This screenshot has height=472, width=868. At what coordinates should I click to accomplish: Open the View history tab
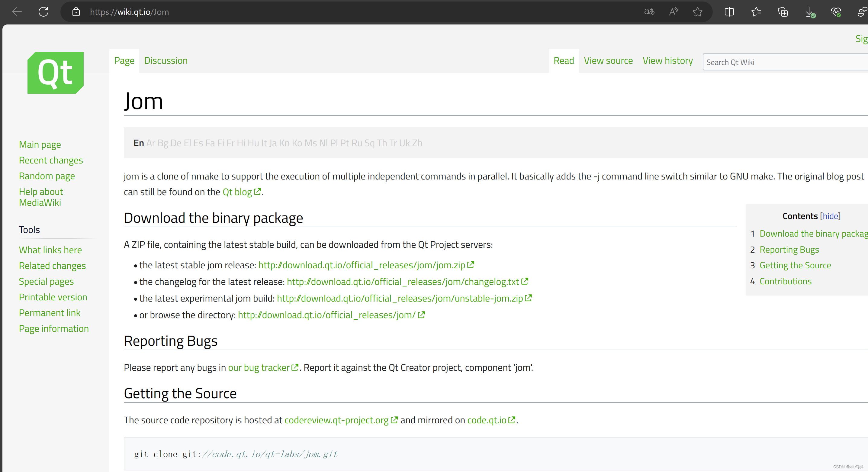(x=667, y=61)
